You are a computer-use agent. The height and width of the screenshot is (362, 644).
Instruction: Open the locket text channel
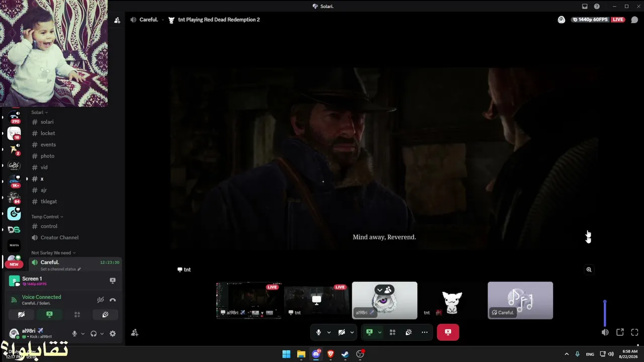tap(74, 133)
